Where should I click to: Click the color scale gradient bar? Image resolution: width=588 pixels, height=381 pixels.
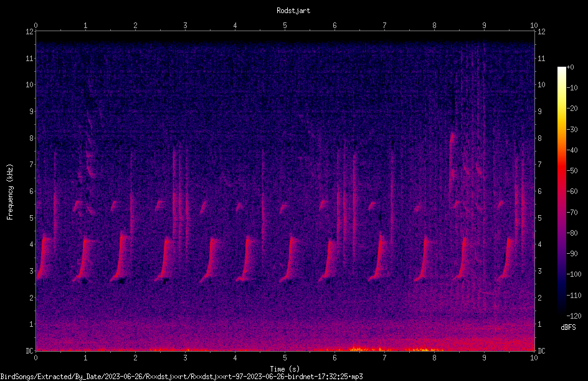pyautogui.click(x=561, y=191)
